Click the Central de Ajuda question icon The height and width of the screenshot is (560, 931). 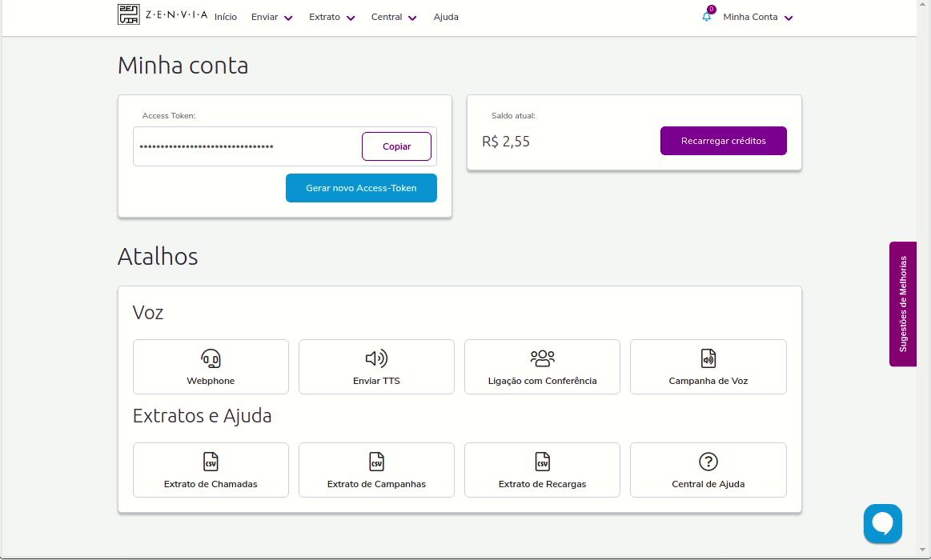pos(708,462)
